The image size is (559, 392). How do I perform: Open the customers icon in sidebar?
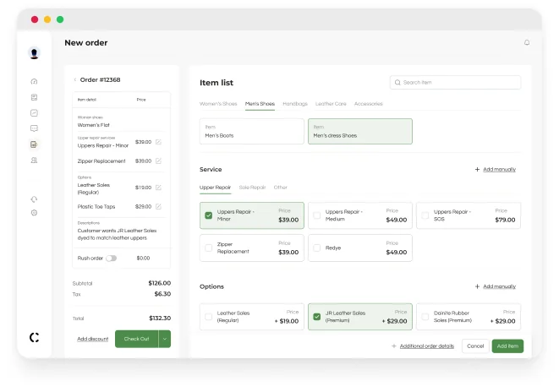point(34,161)
